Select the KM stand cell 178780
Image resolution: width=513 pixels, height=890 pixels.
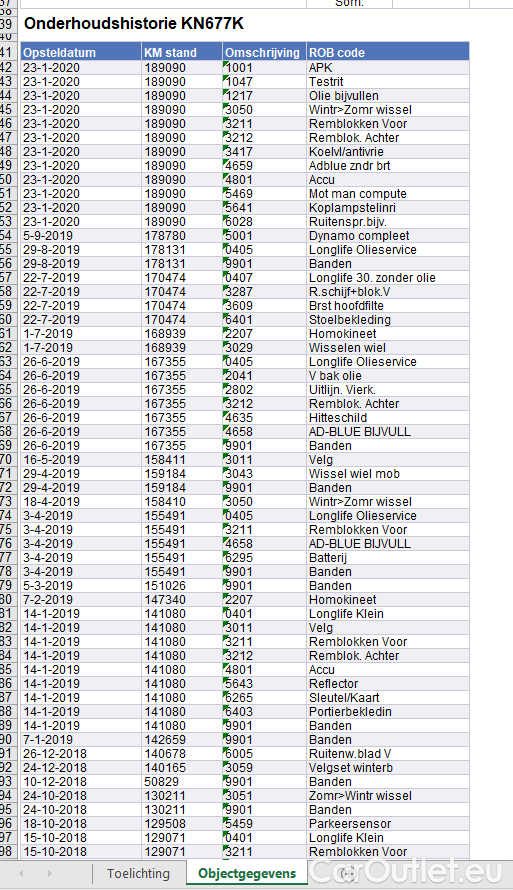(182, 236)
